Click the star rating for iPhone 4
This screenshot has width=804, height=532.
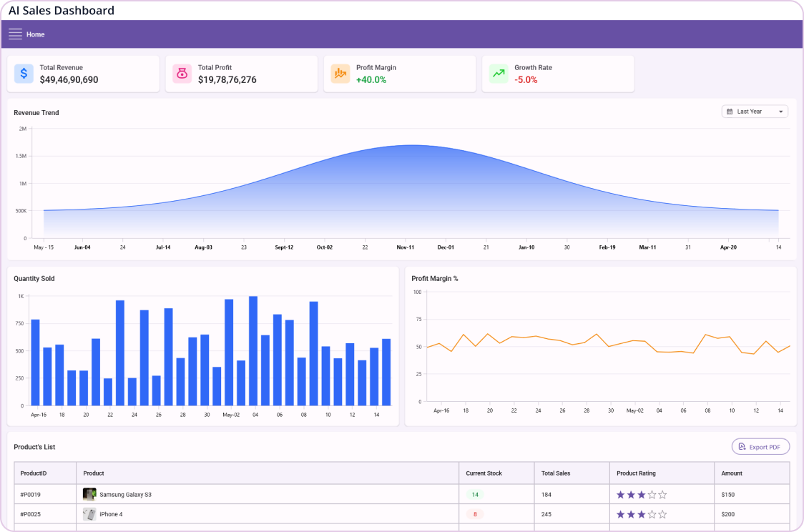pos(642,514)
